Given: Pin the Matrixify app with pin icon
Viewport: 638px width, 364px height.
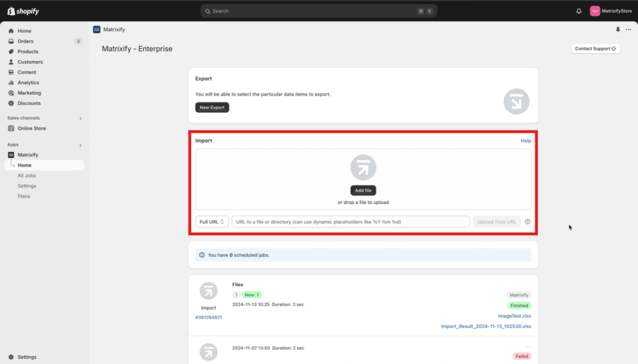Looking at the screenshot, I should point(617,30).
